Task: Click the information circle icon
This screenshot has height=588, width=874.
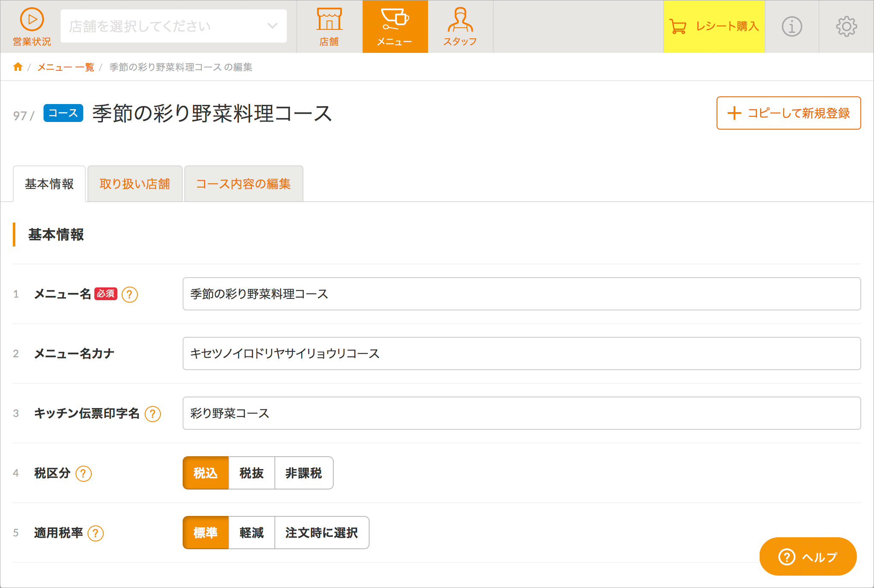Action: pos(792,27)
